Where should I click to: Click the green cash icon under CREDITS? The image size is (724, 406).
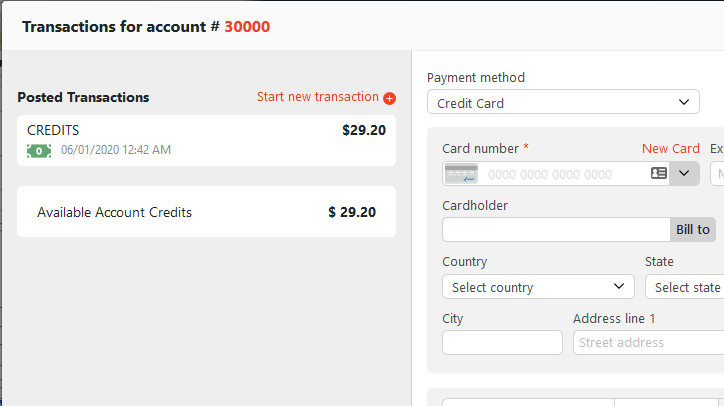[x=39, y=150]
